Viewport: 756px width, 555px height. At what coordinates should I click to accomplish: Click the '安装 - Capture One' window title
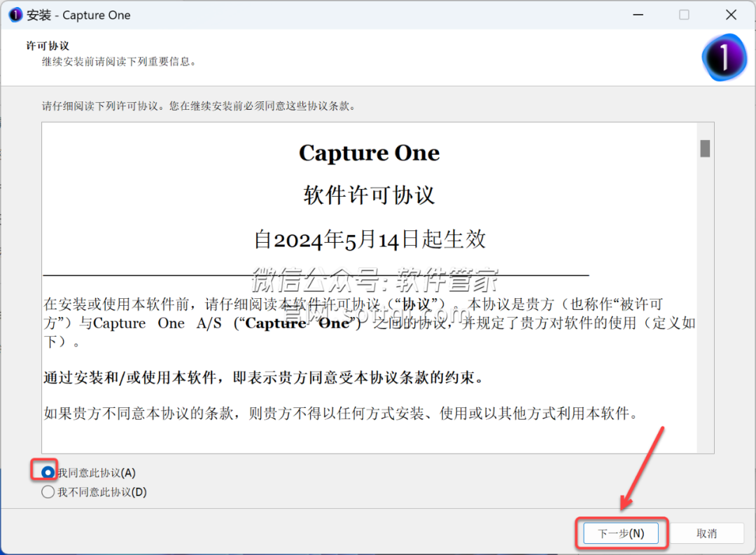click(78, 15)
